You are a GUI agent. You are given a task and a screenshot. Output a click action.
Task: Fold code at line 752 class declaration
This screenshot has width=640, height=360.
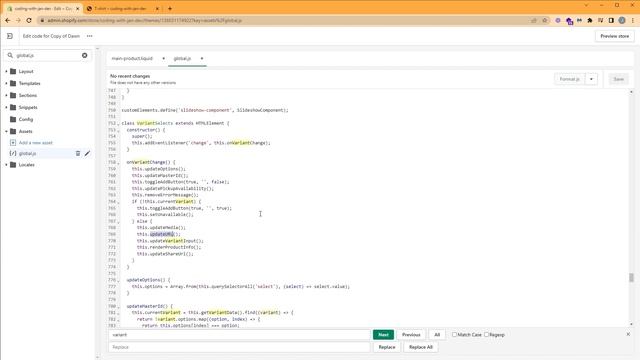pyautogui.click(x=118, y=123)
